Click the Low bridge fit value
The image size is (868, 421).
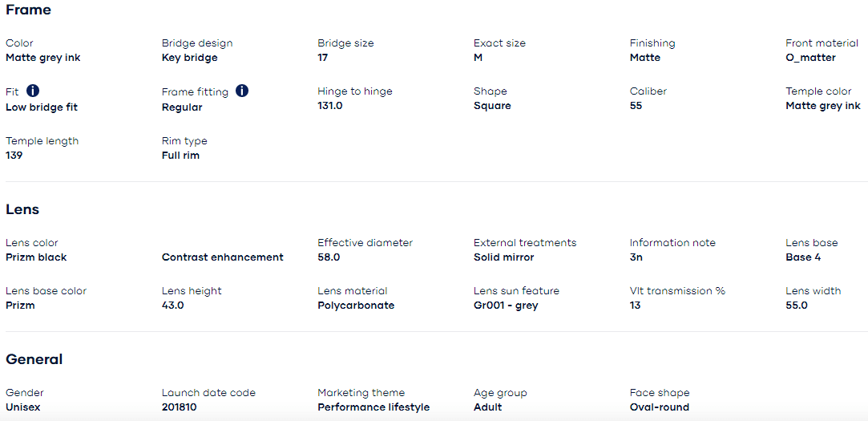coord(42,107)
